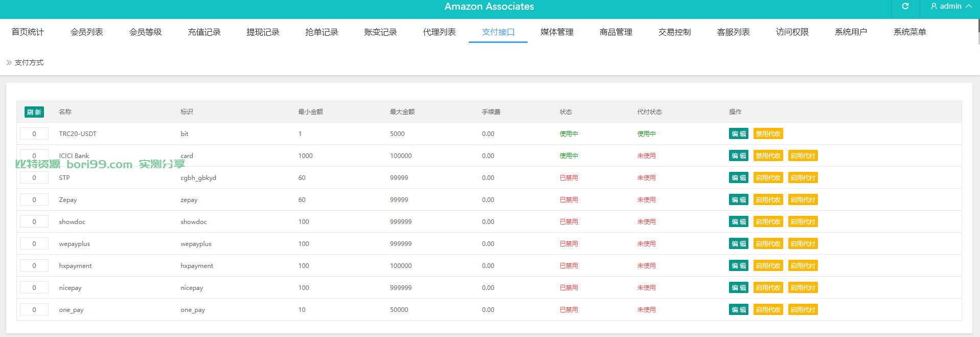Click the 最大金额 column header
The height and width of the screenshot is (337, 980).
pyautogui.click(x=402, y=111)
